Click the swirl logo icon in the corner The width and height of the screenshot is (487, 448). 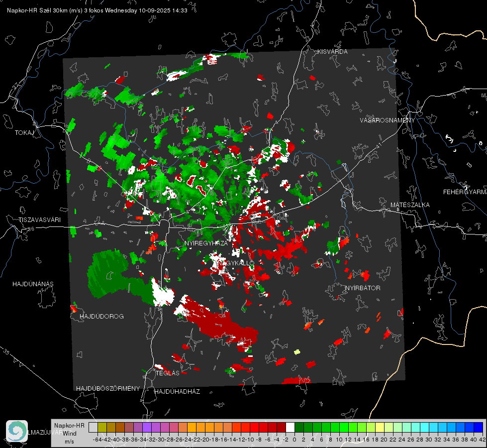tap(17, 431)
